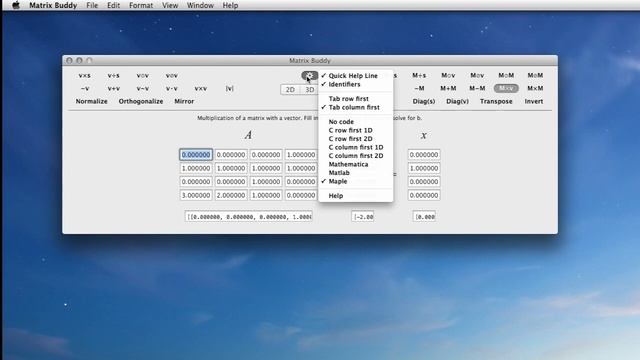Select Matlab code format

[356, 173]
